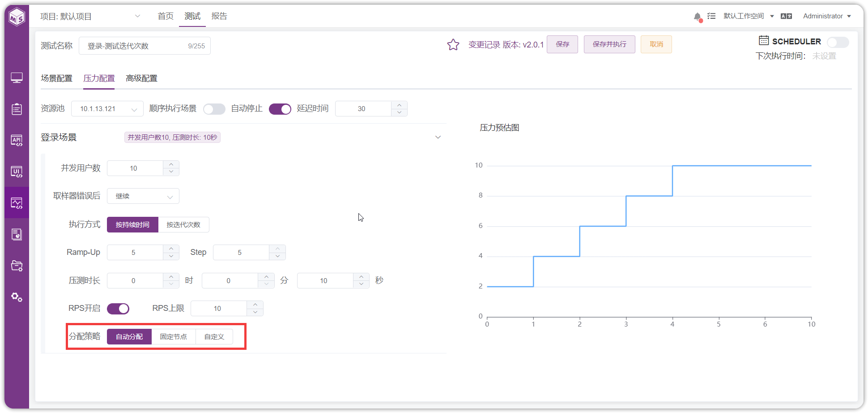
Task: Open API testing sidebar icon
Action: click(x=17, y=140)
